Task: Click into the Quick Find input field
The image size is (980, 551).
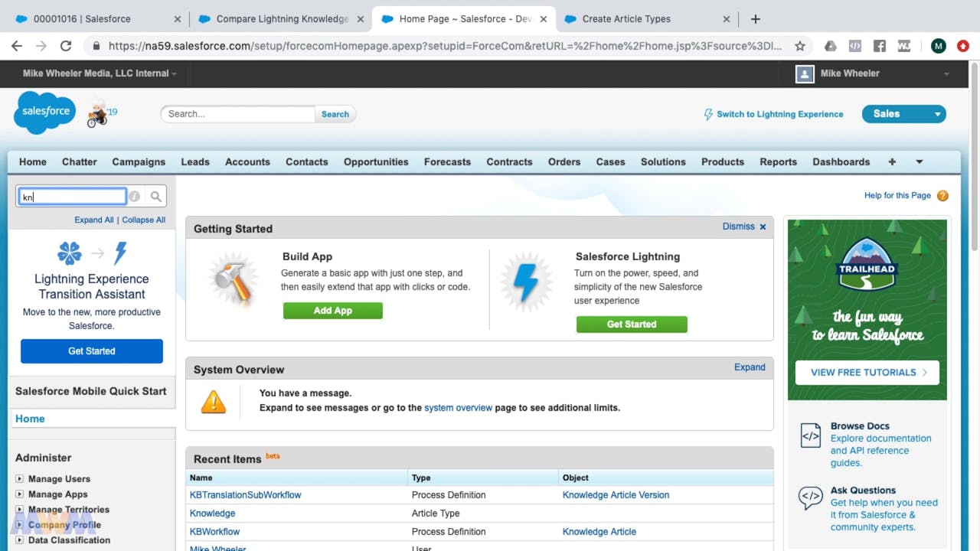Action: 72,197
